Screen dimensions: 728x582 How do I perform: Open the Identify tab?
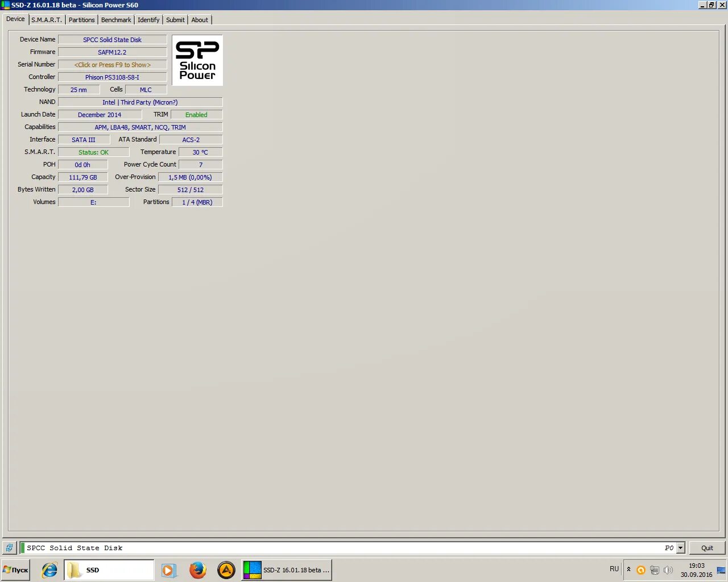point(148,20)
